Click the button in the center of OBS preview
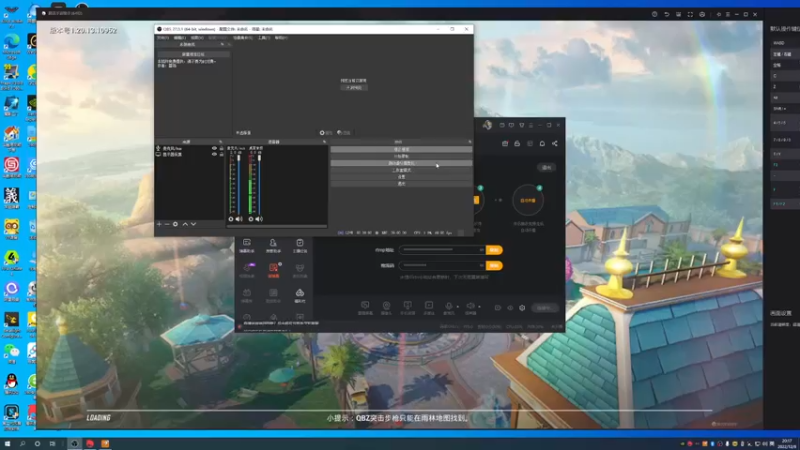Viewport: 800px width, 450px height. click(x=354, y=88)
